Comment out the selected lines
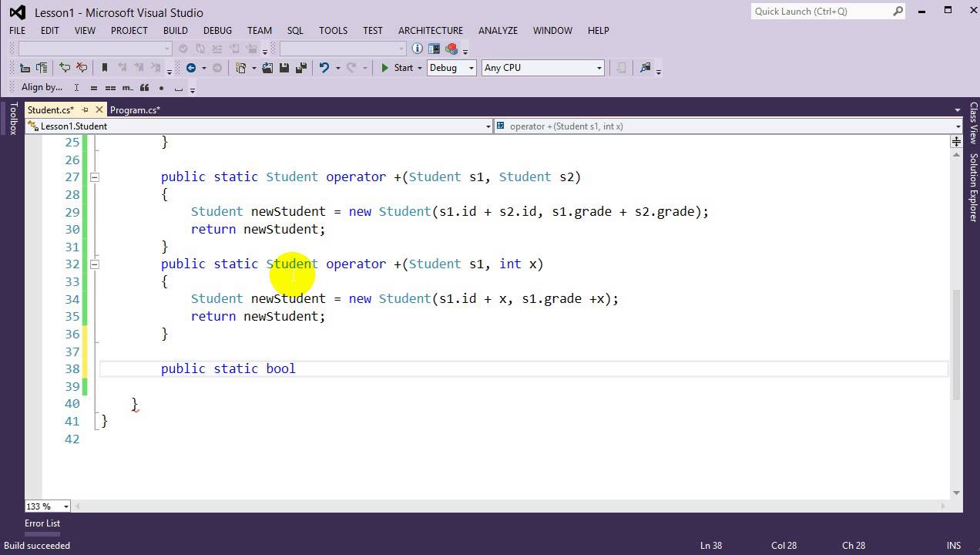 pos(65,68)
